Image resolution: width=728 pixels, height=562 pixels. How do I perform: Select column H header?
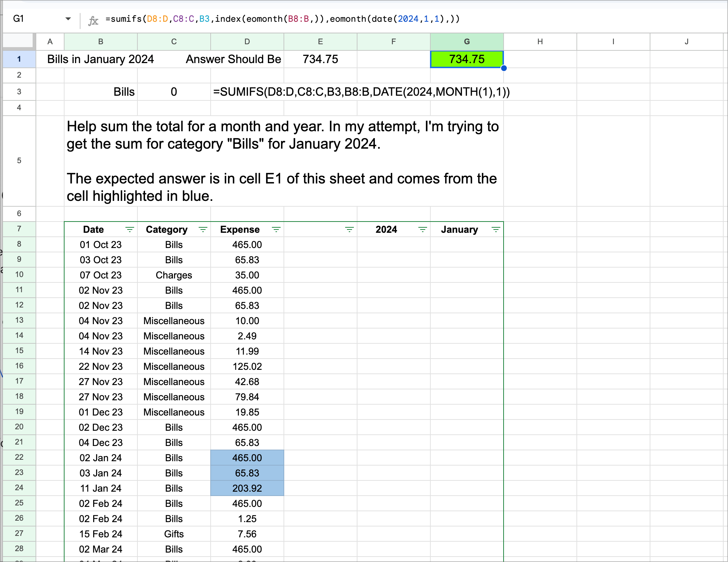tap(540, 42)
